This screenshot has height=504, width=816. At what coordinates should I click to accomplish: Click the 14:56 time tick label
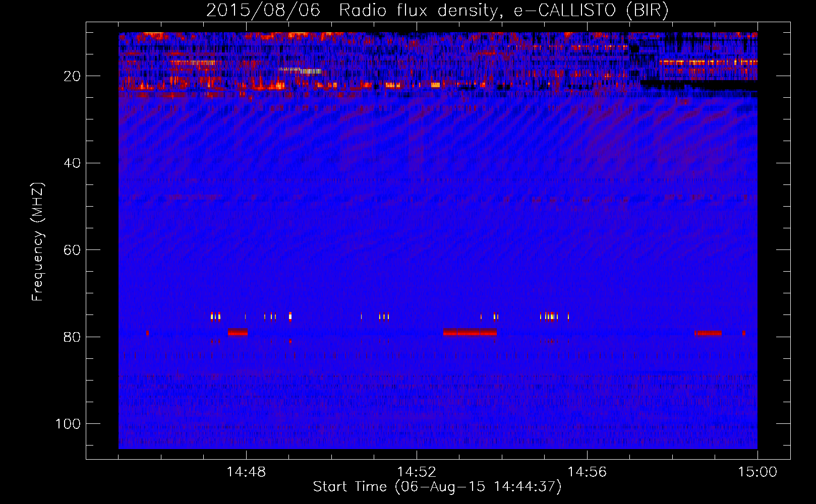coord(587,472)
